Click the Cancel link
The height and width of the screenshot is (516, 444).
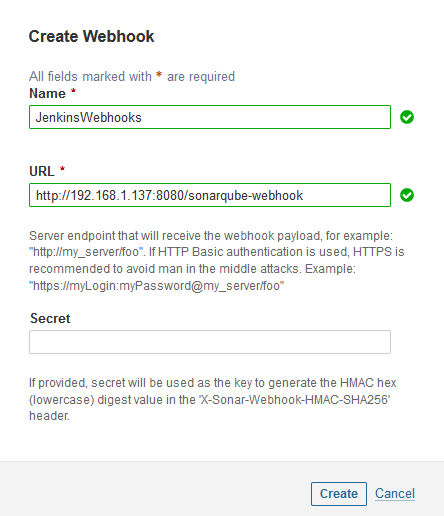395,494
